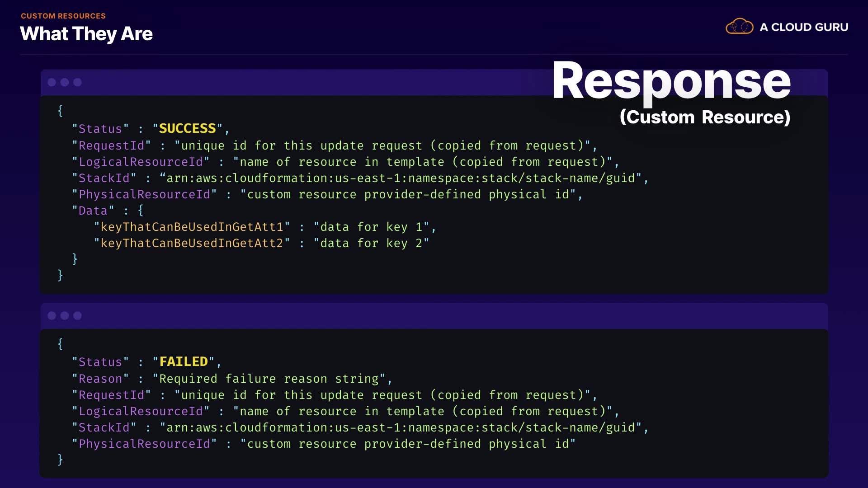Click the "Reason" key in failed response
The image size is (868, 488).
[x=100, y=379]
